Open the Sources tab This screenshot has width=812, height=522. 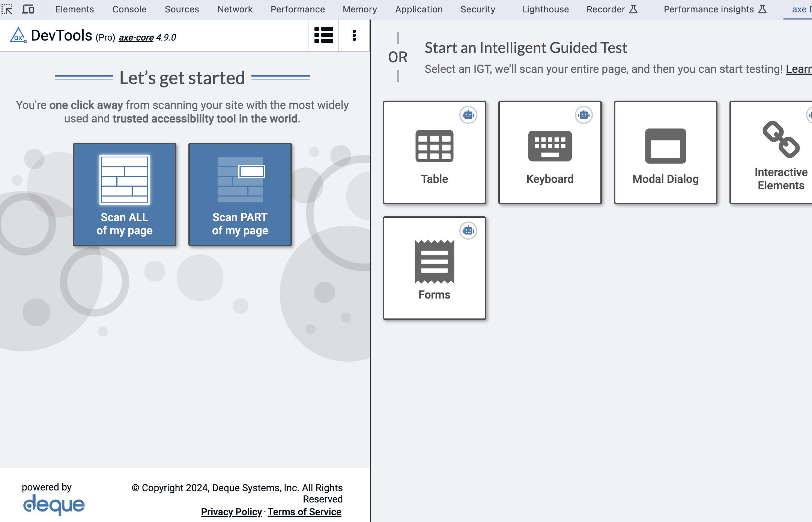(182, 9)
